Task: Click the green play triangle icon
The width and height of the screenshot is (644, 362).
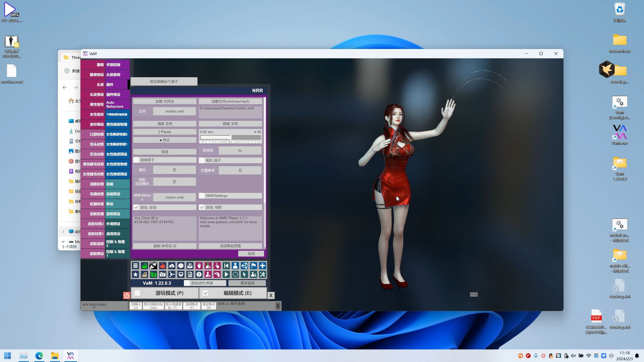Action: tap(226, 275)
